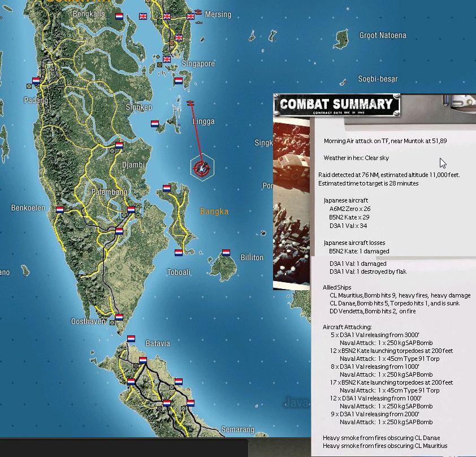Screen dimensions: 476x457
Task: Click the Soebi-besar island label
Action: point(378,79)
